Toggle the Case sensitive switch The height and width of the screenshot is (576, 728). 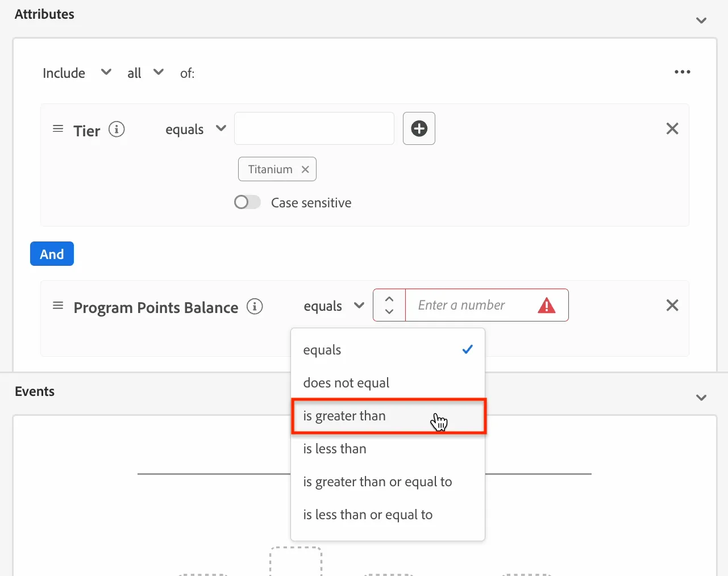[x=247, y=202]
